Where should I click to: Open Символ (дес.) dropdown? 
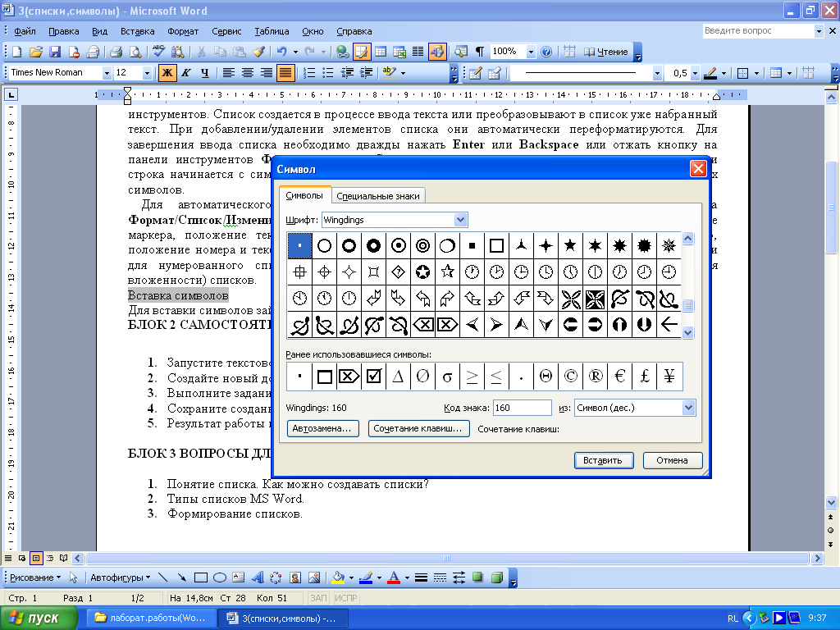(689, 408)
